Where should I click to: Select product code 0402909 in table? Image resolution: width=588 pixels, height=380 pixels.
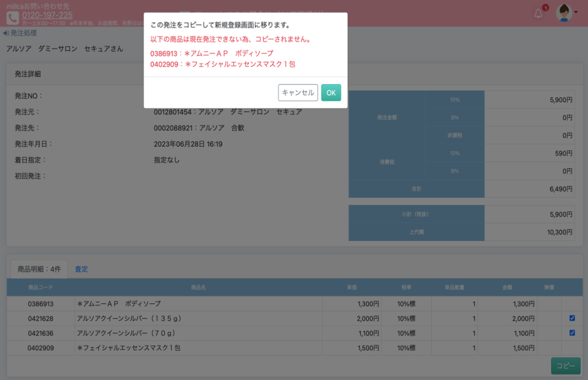[x=40, y=348]
